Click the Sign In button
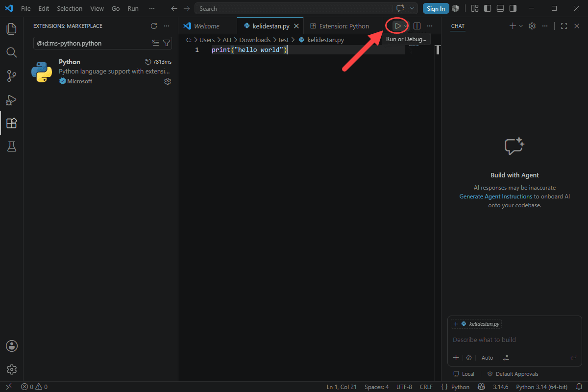Image resolution: width=588 pixels, height=392 pixels. [436, 8]
